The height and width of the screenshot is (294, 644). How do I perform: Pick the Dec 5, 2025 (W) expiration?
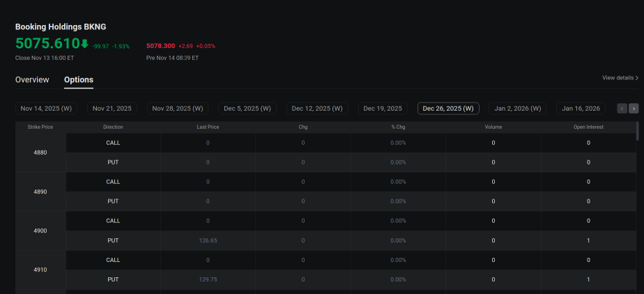coord(247,109)
